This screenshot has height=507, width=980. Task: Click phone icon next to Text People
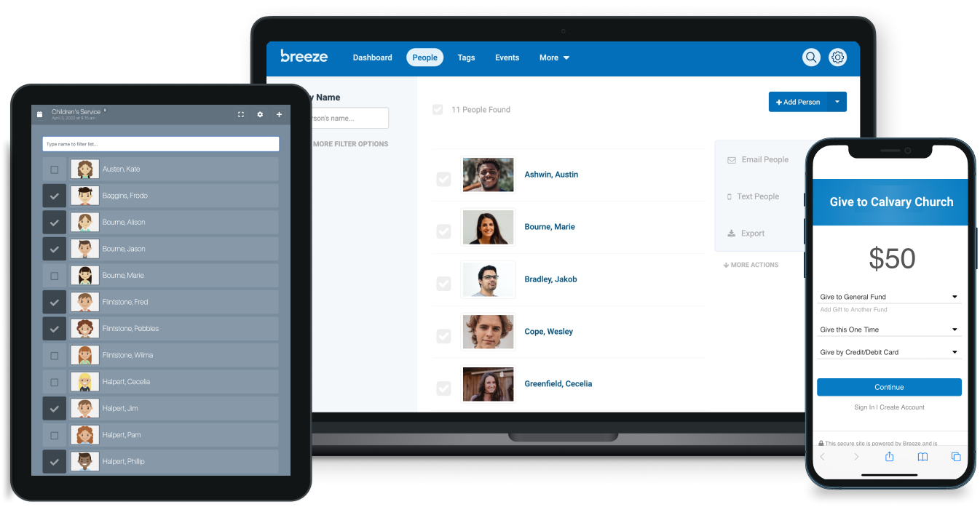(730, 197)
